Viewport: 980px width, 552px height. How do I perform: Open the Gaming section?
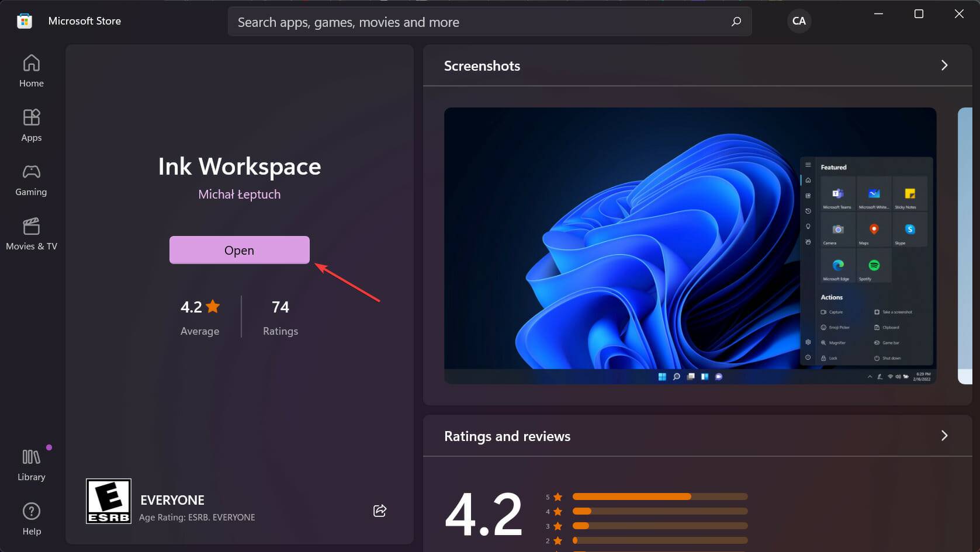31,179
